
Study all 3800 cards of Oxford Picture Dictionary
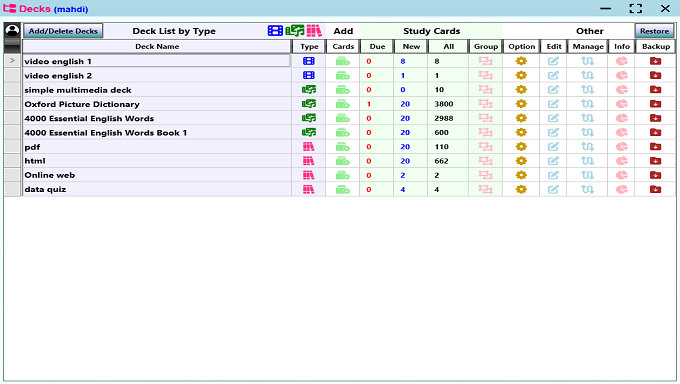tap(444, 104)
